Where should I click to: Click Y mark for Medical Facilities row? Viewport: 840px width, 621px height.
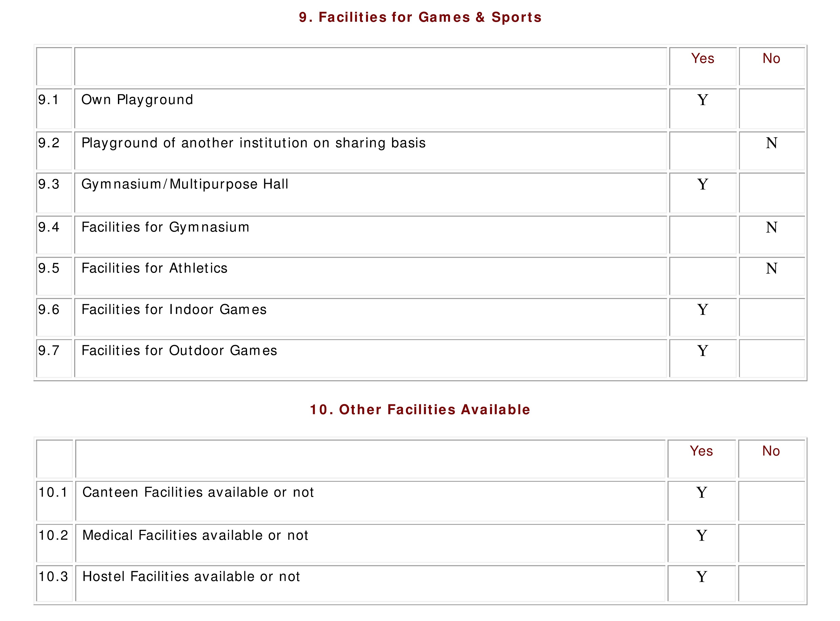[x=701, y=535]
